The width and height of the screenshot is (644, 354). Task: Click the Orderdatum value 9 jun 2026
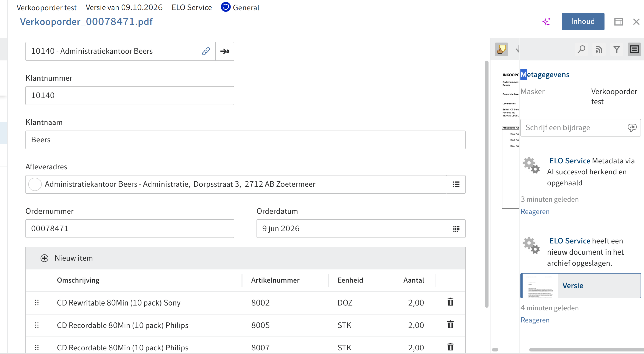281,229
